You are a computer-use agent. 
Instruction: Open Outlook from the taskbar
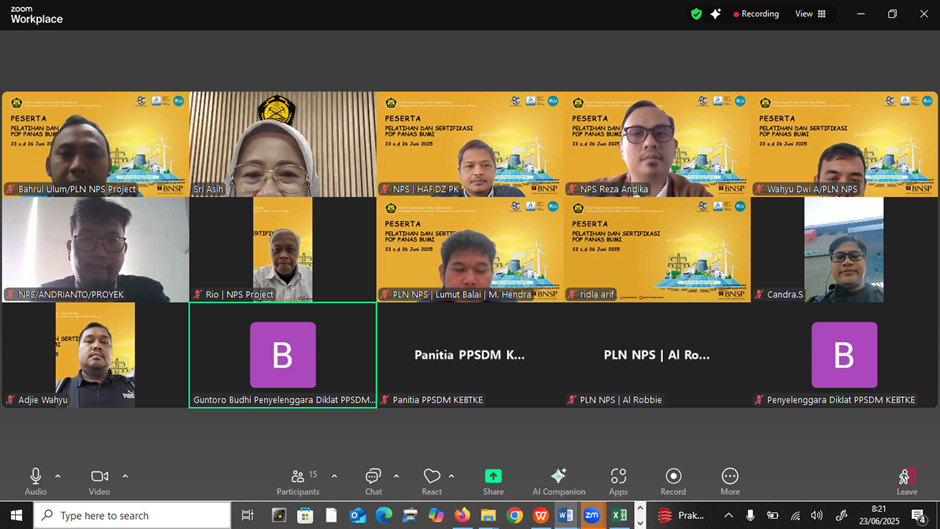click(x=358, y=515)
